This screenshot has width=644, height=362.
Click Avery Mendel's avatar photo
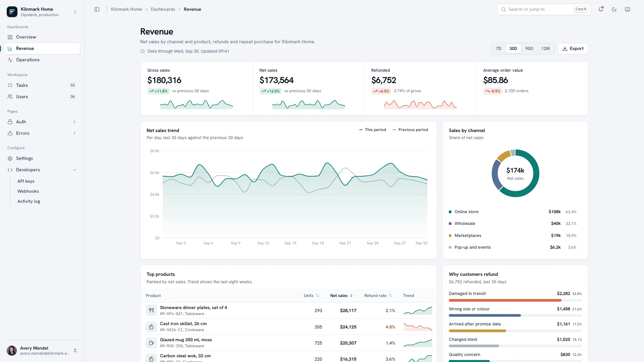[x=12, y=351]
